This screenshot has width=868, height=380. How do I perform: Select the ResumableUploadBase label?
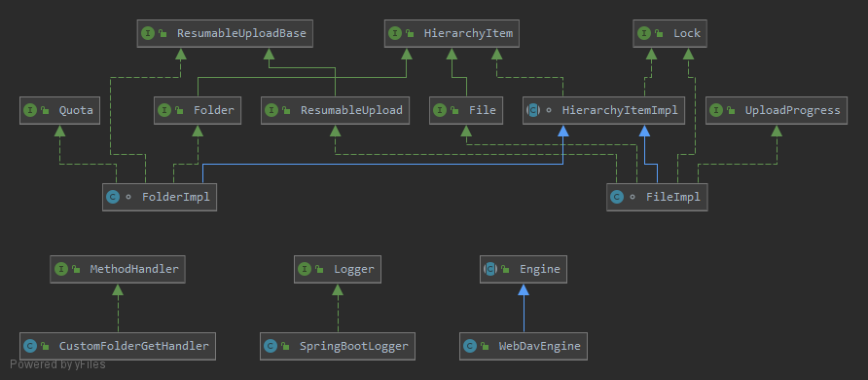click(x=241, y=33)
